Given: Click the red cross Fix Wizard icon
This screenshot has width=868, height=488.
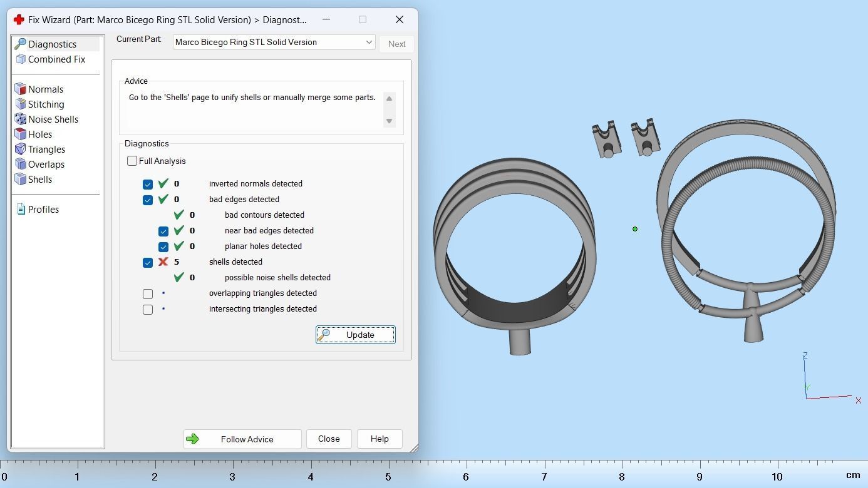Looking at the screenshot, I should pos(19,19).
